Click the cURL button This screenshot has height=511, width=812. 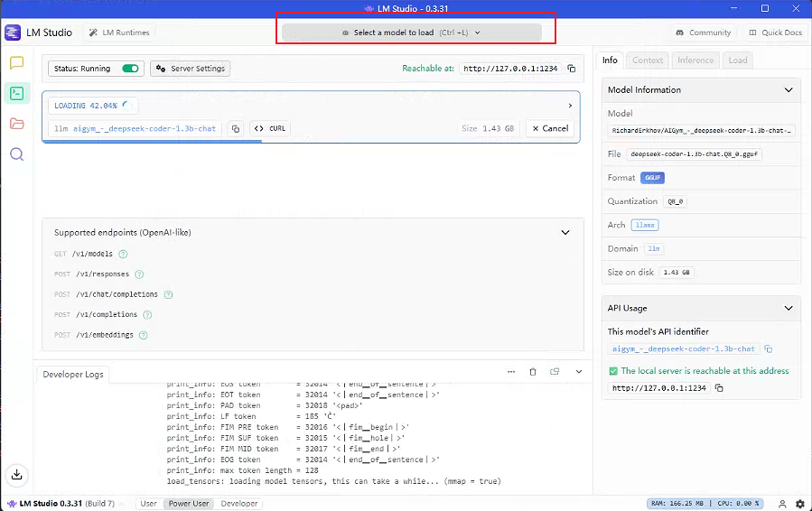coord(270,128)
